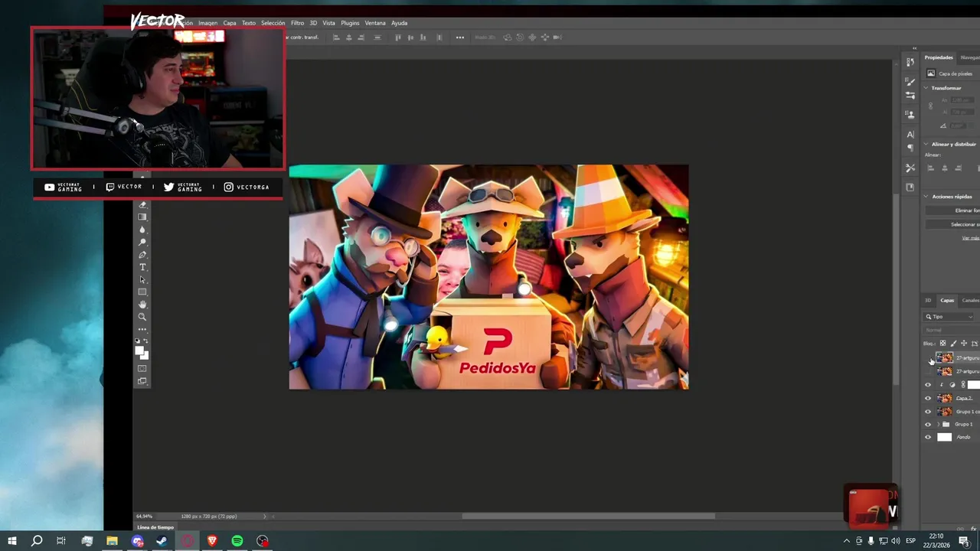Open the Clone Source stamp panel icon
Screen dimensions: 980x551
[910, 115]
